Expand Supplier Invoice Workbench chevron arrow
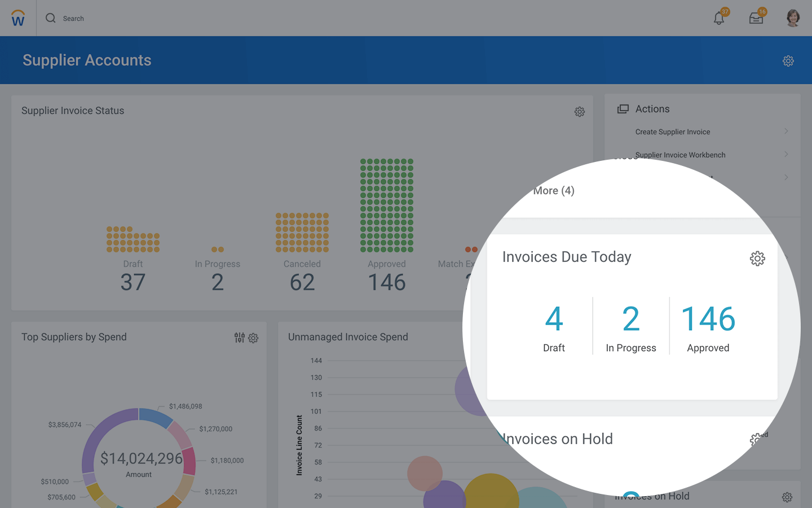Viewport: 812px width, 508px height. pos(786,155)
